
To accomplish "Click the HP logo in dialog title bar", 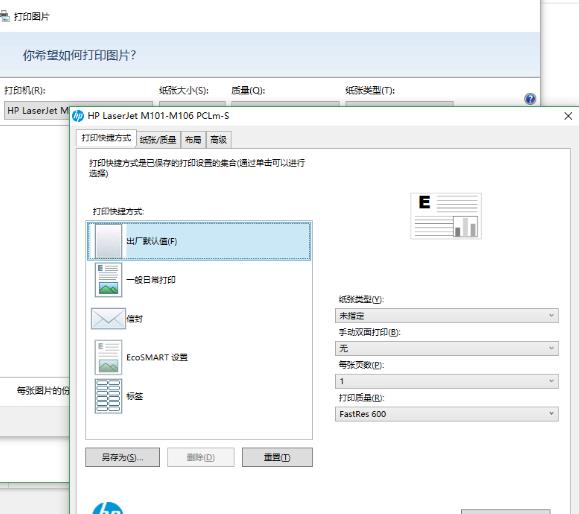I will (78, 116).
